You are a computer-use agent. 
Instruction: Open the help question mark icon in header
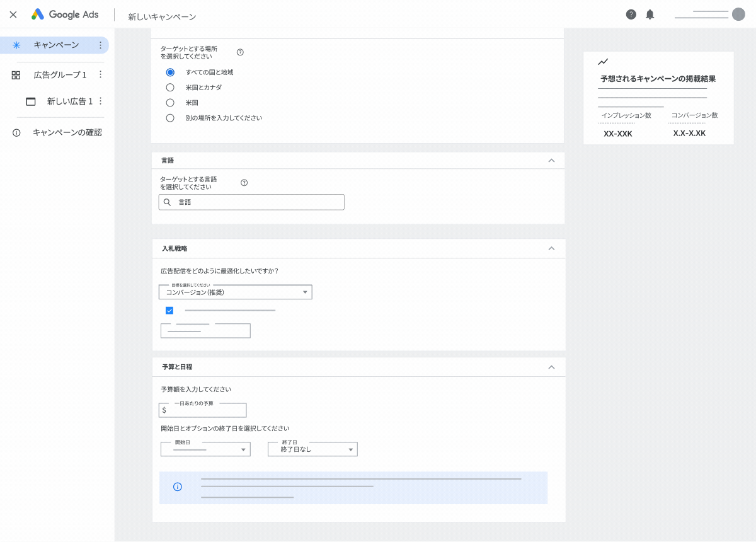(631, 14)
